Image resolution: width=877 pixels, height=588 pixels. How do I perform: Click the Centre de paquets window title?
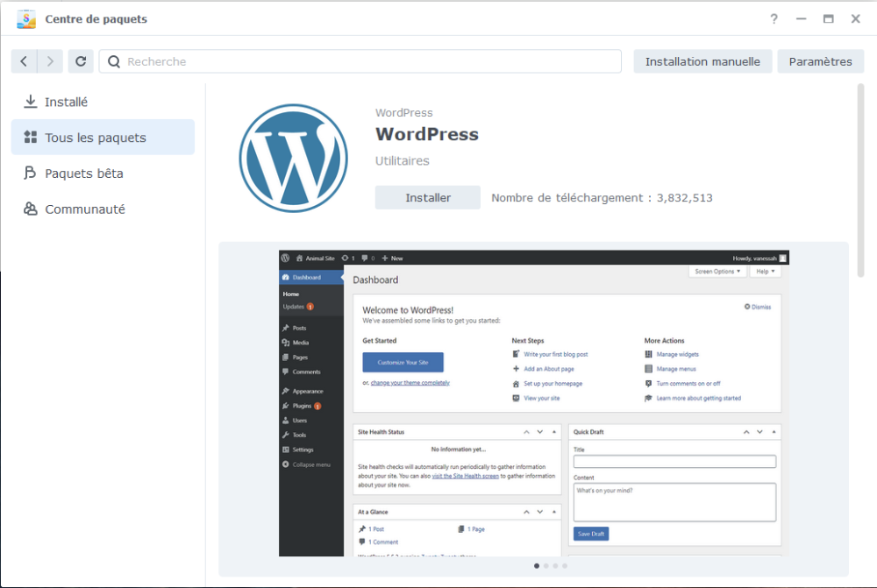(96, 19)
